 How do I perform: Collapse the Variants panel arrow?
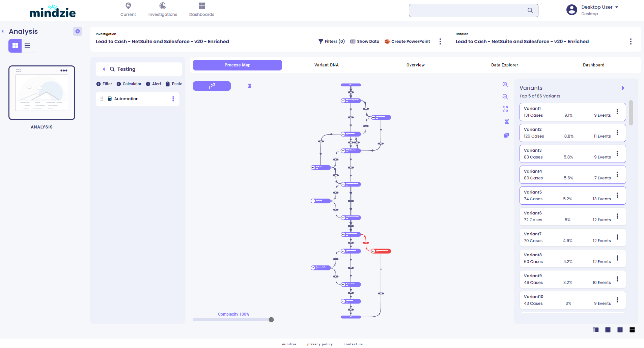[623, 88]
